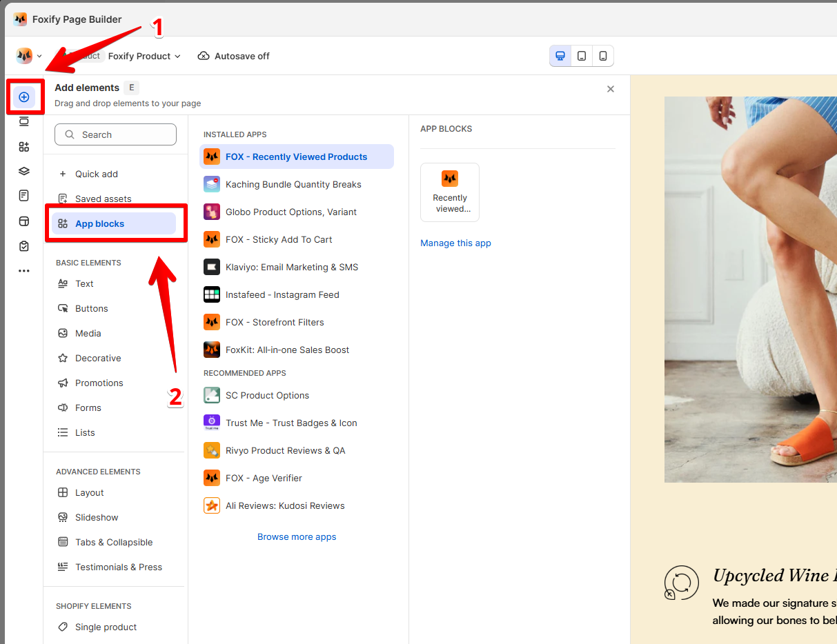Viewport: 837px width, 644px height.
Task: Open Saved assets
Action: pyautogui.click(x=114, y=199)
